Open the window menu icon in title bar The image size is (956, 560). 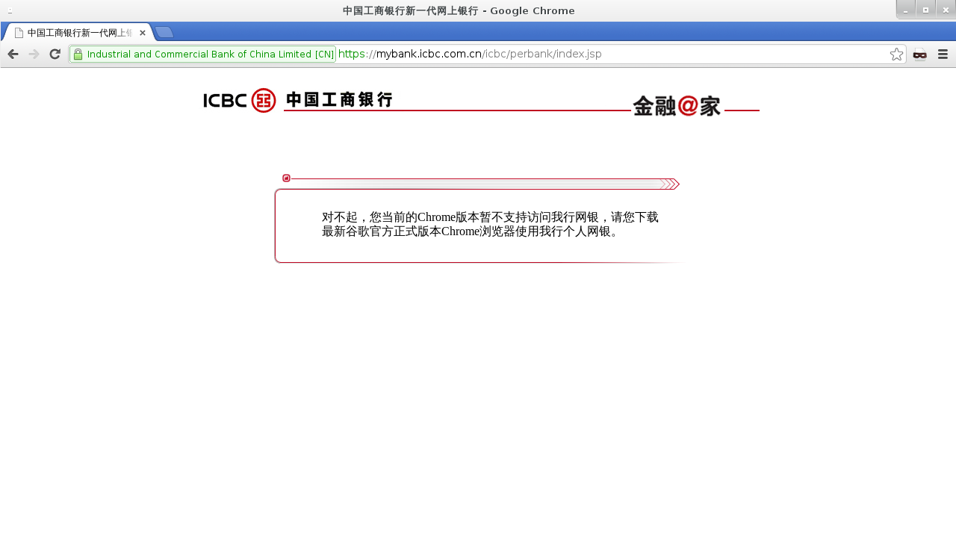point(10,10)
